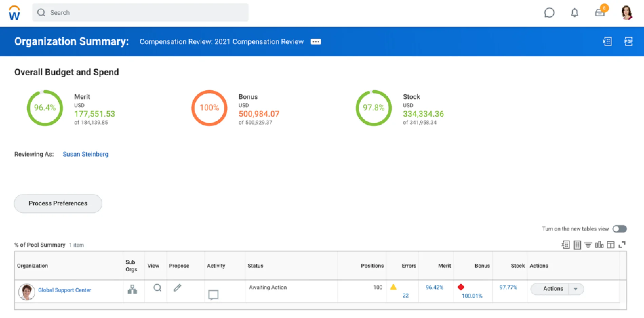Export page as PDF
Screen dimensions: 644x318
coord(628,41)
